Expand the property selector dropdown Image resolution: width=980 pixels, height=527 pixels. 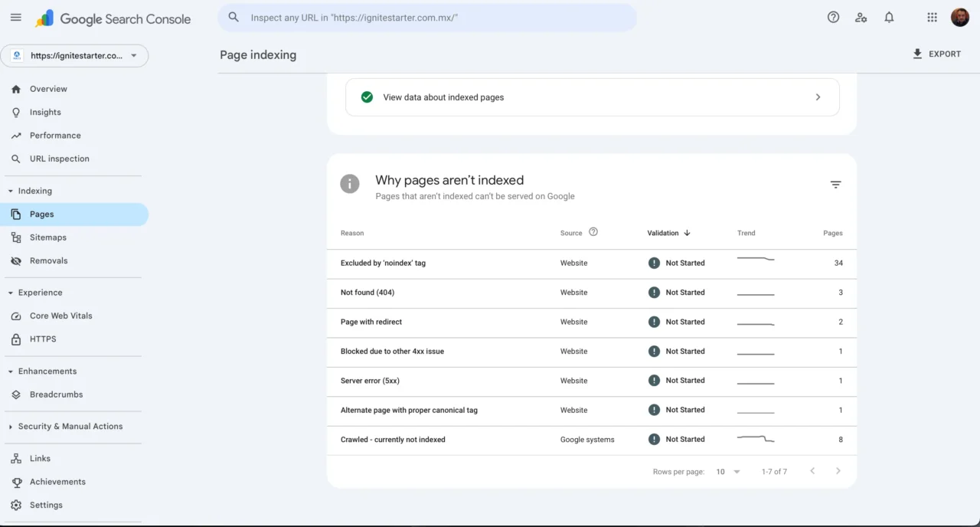134,55
